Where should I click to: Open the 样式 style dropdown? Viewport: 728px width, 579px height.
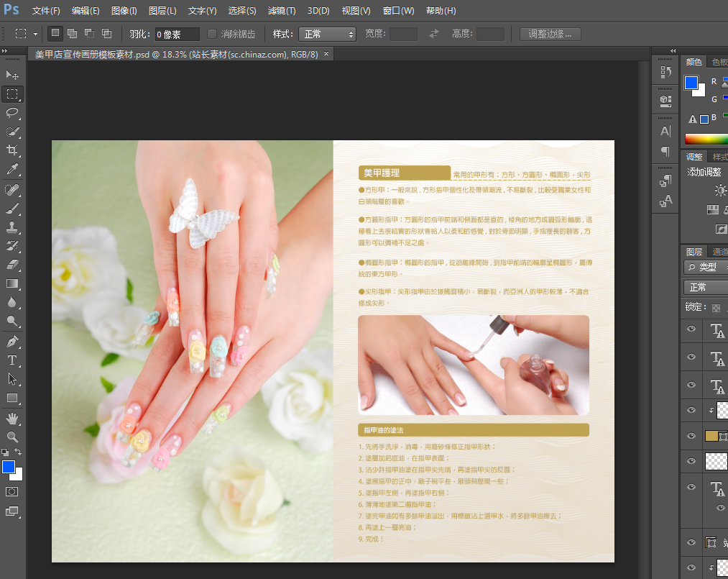[328, 34]
